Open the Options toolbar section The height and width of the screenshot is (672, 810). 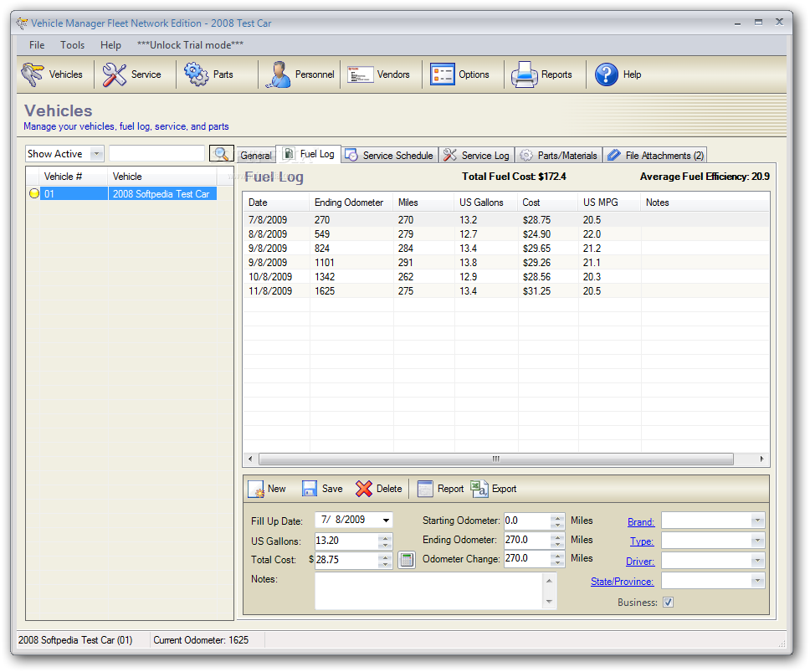pyautogui.click(x=459, y=74)
